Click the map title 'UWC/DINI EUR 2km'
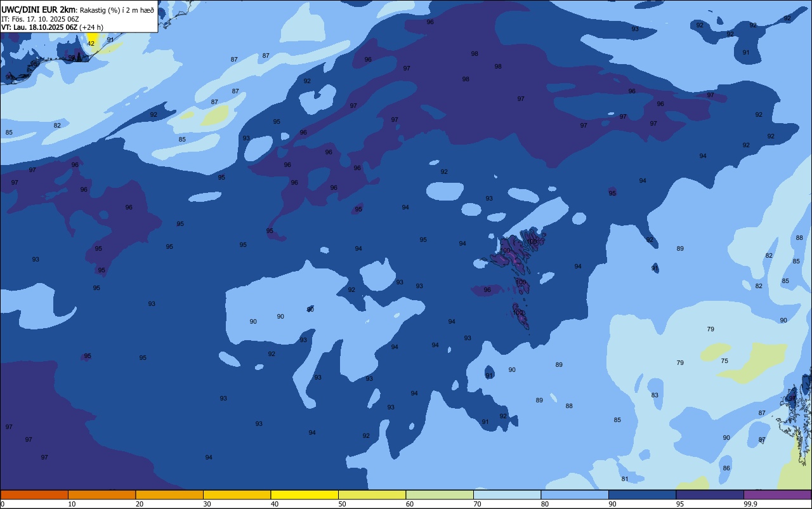Viewport: 812px width, 509px height. coord(38,10)
